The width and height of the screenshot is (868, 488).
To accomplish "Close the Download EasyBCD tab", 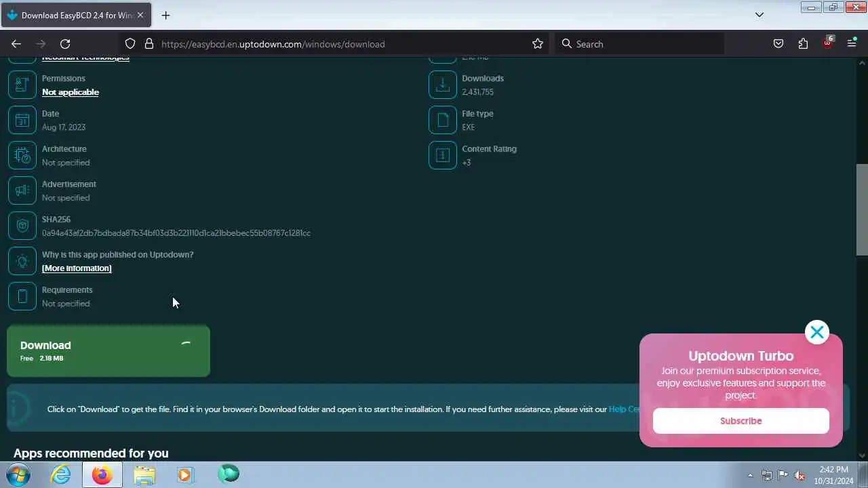I will click(140, 15).
